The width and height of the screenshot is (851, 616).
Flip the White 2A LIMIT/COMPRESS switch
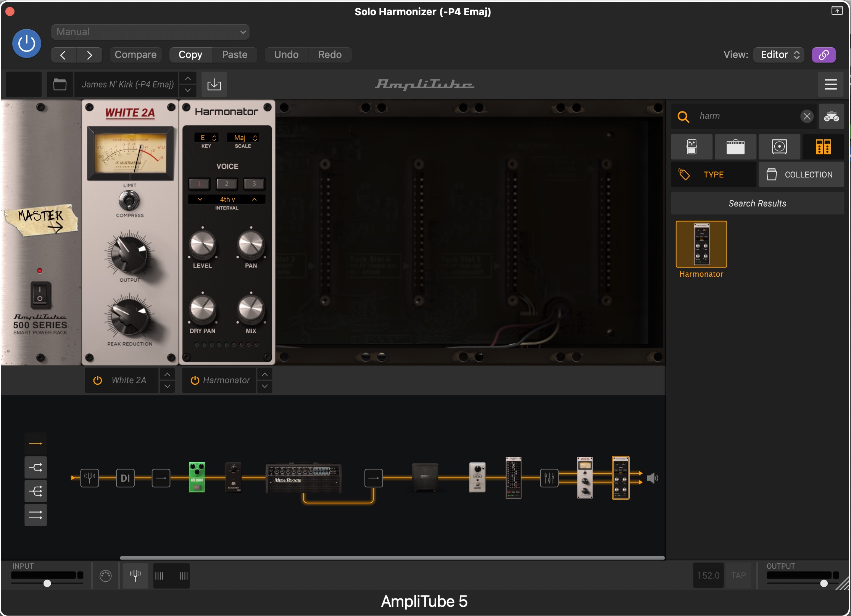pyautogui.click(x=129, y=200)
